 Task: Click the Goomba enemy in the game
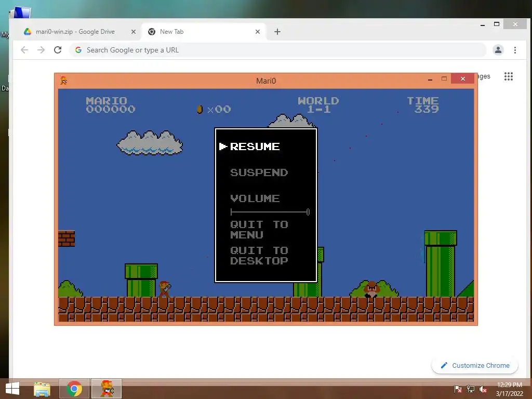click(372, 289)
